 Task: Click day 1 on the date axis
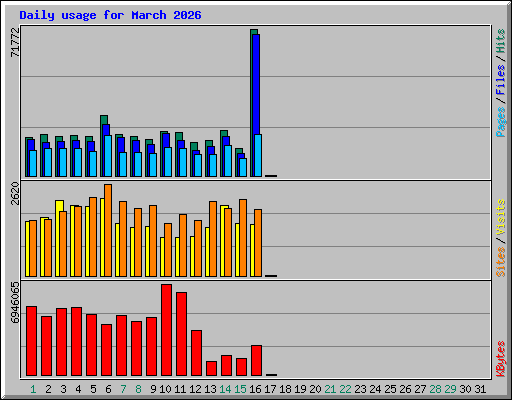(x=33, y=389)
